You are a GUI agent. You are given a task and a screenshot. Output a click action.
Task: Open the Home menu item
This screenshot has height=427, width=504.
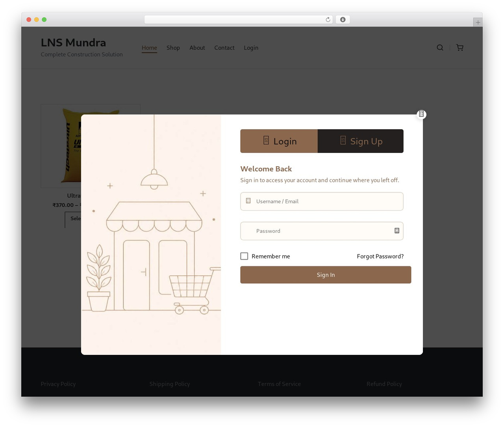click(149, 48)
